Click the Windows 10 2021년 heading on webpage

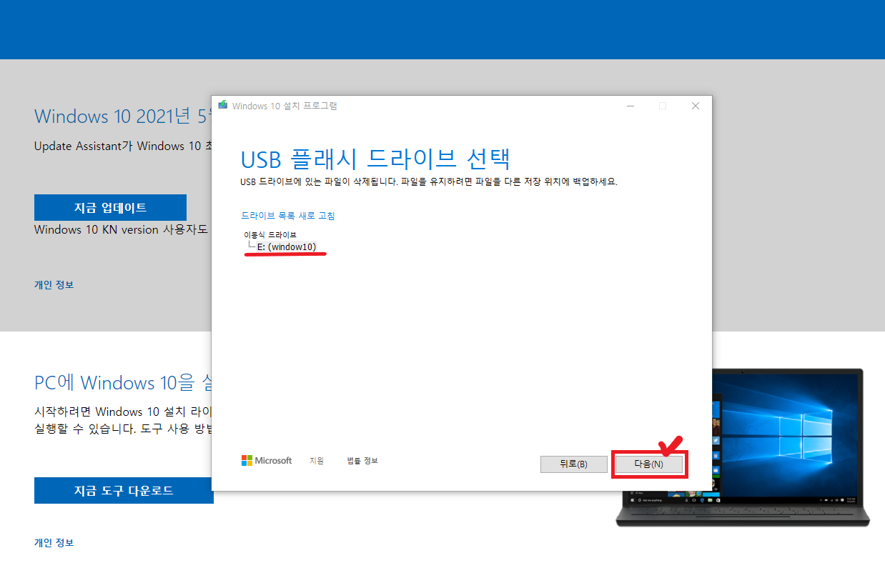(x=122, y=116)
